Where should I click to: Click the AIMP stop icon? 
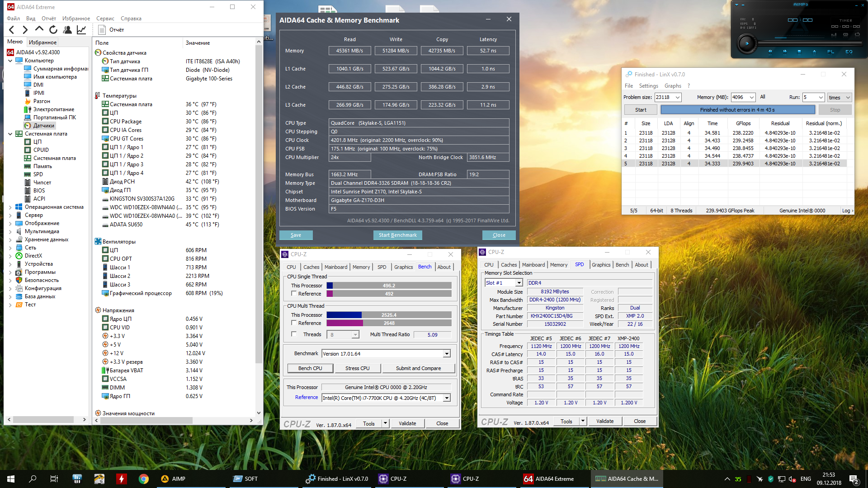click(799, 52)
